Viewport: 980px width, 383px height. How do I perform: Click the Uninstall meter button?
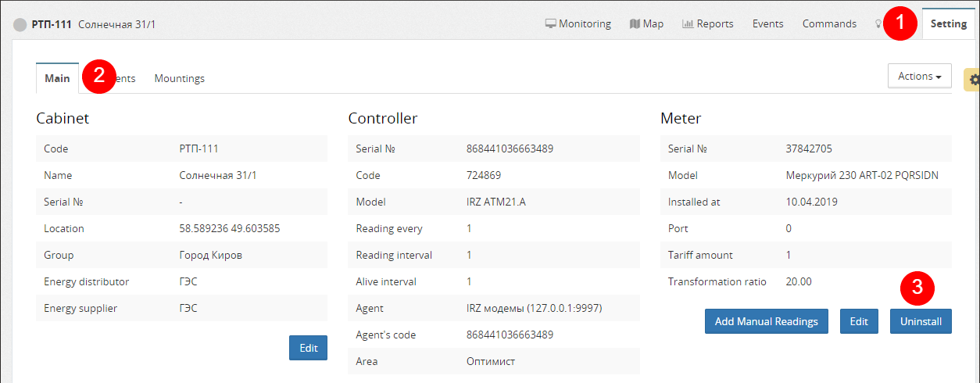click(920, 321)
